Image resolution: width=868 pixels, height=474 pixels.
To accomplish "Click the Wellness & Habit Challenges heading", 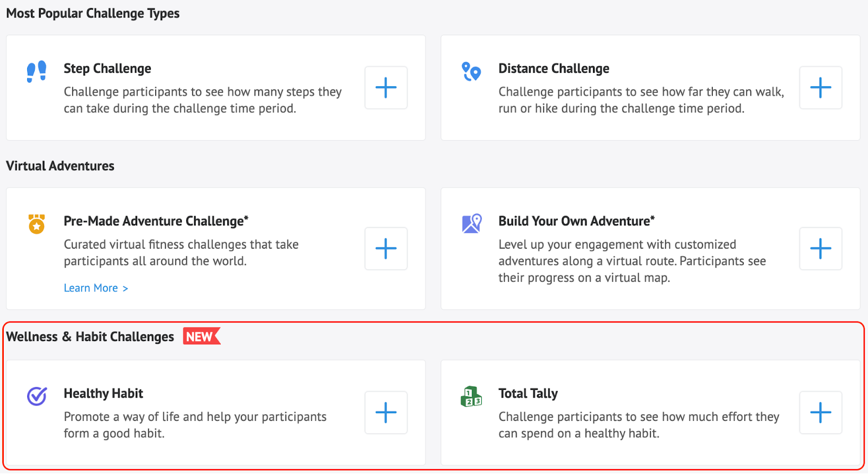I will [90, 337].
